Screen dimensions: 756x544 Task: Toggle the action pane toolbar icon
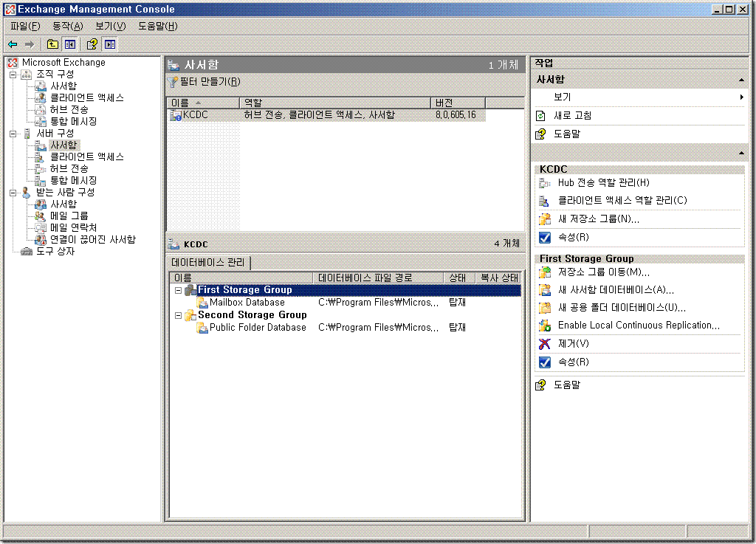110,44
